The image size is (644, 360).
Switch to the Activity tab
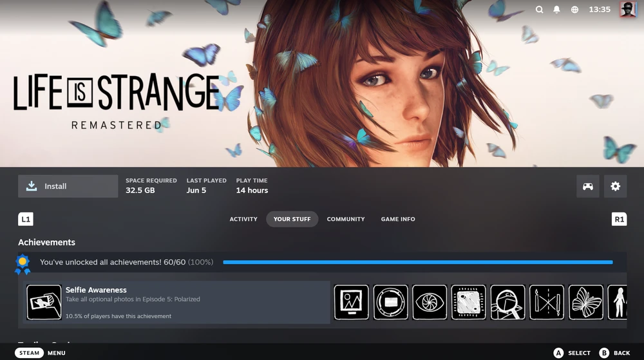(x=243, y=219)
